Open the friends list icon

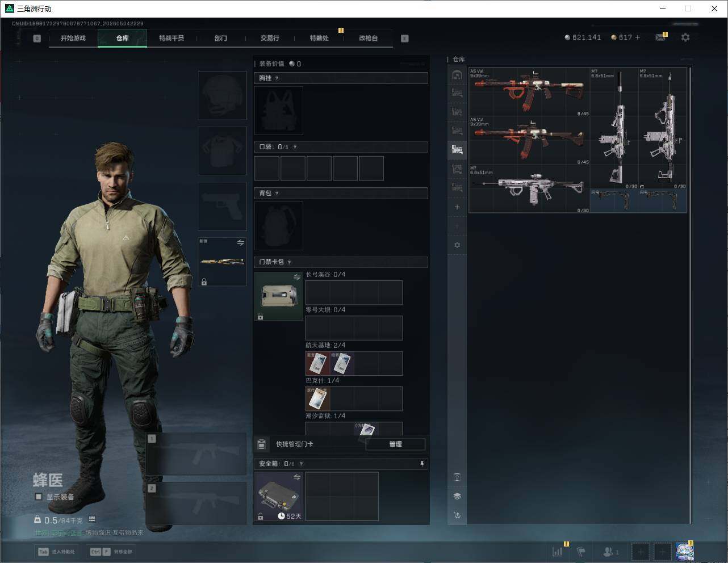pyautogui.click(x=611, y=551)
